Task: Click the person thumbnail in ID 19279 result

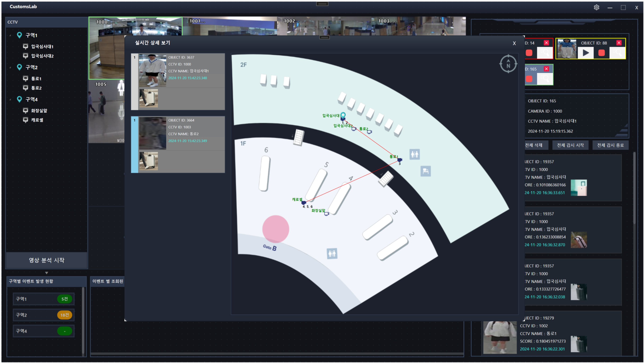Action: tap(500, 337)
